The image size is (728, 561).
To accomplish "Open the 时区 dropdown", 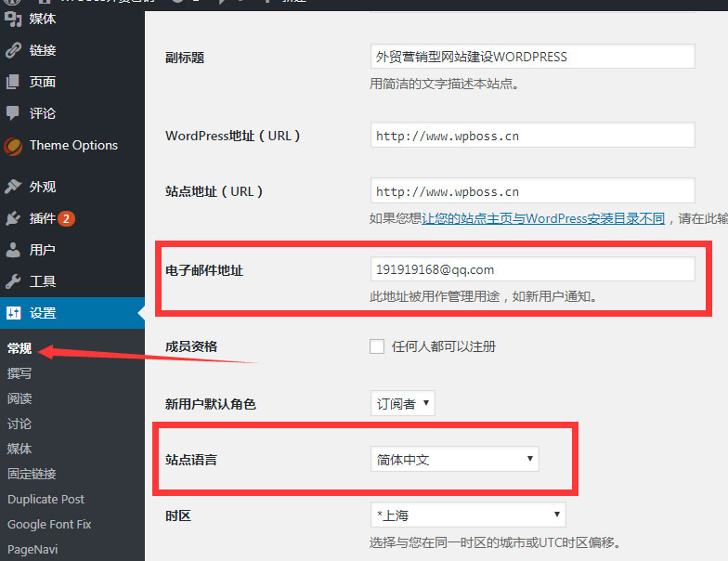I will point(468,515).
